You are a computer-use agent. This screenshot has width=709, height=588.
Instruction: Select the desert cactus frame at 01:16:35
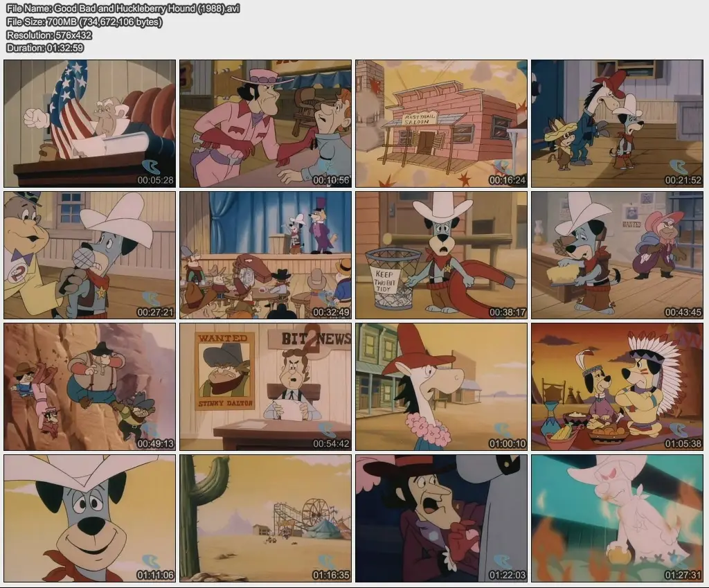(265, 518)
